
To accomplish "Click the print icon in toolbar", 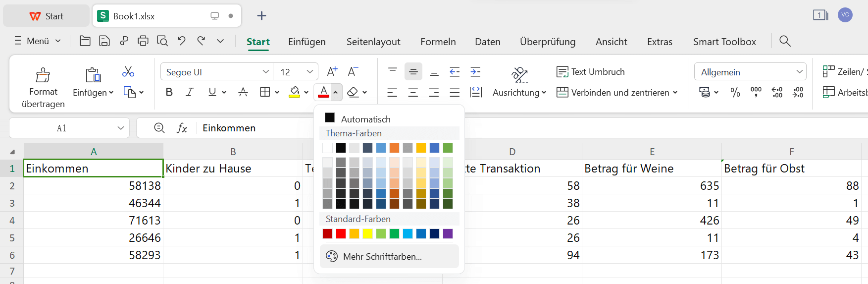I will pyautogui.click(x=143, y=41).
